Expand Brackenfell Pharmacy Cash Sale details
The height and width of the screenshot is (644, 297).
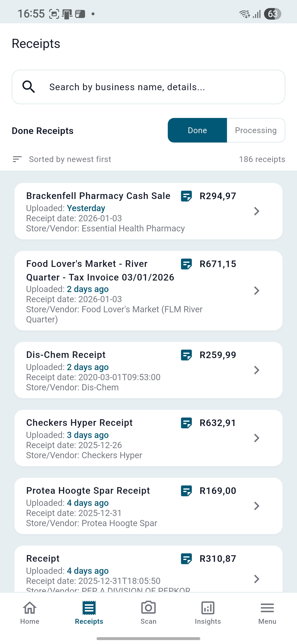[x=257, y=211]
